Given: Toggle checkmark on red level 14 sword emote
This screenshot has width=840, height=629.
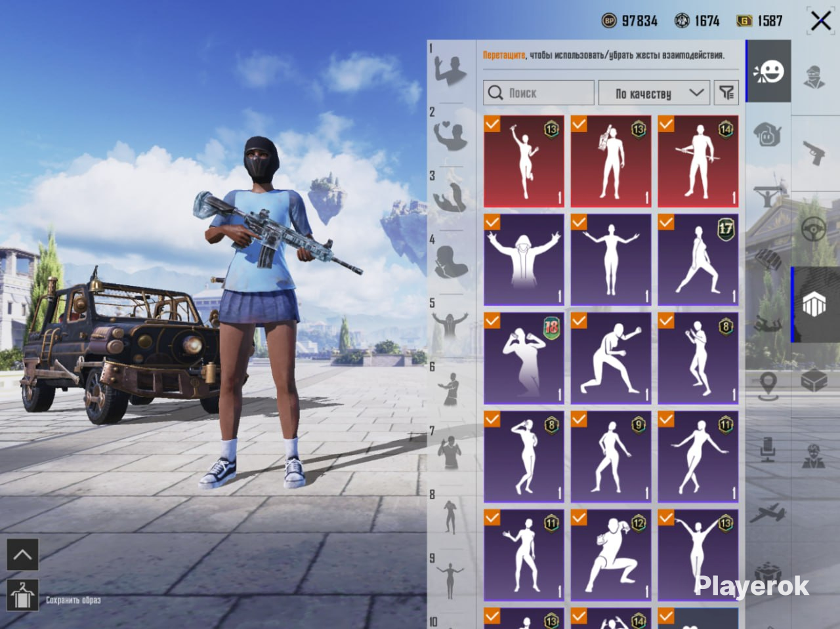Looking at the screenshot, I should click(666, 123).
